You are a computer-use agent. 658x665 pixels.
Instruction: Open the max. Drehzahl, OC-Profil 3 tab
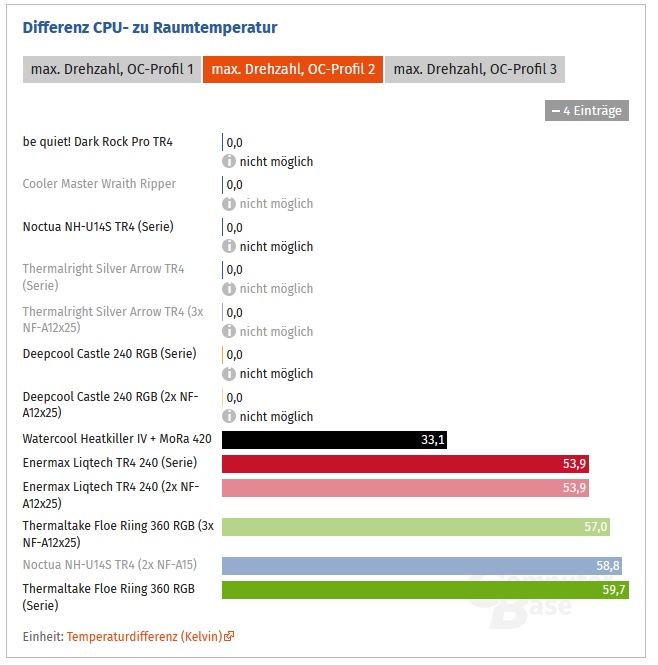pos(475,69)
